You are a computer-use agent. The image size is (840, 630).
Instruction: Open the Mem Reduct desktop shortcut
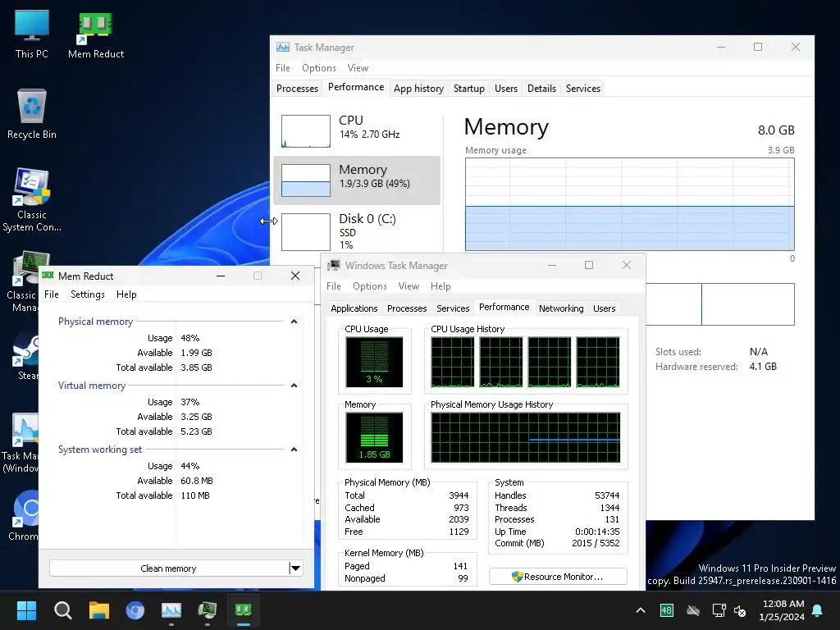click(96, 34)
